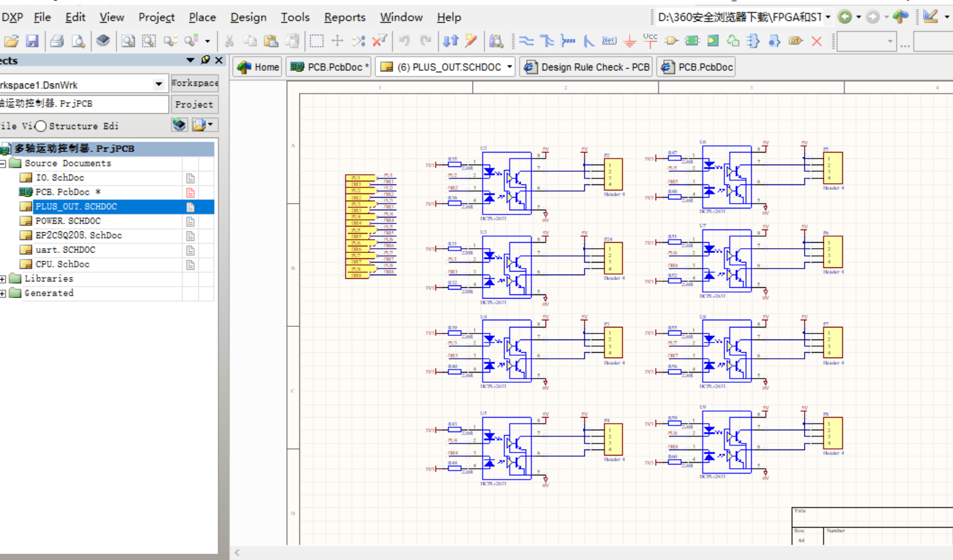Go back with green navigation arrow
The height and width of the screenshot is (560, 953).
tap(845, 17)
